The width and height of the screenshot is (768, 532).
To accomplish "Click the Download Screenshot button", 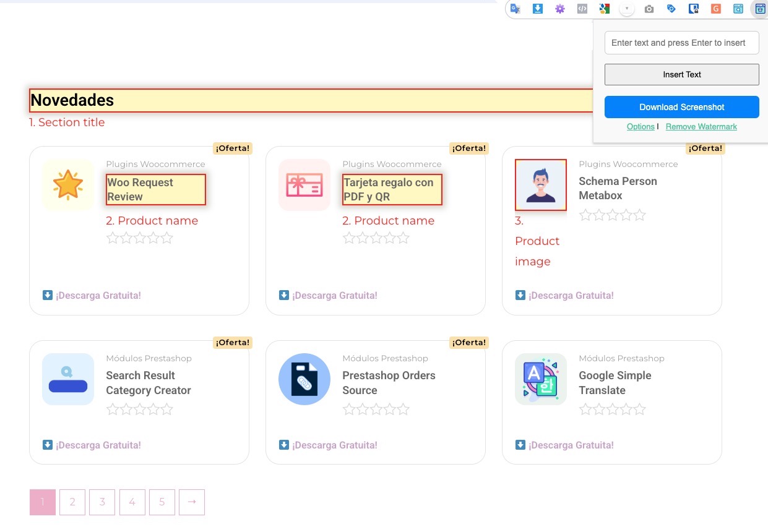I will pos(682,107).
